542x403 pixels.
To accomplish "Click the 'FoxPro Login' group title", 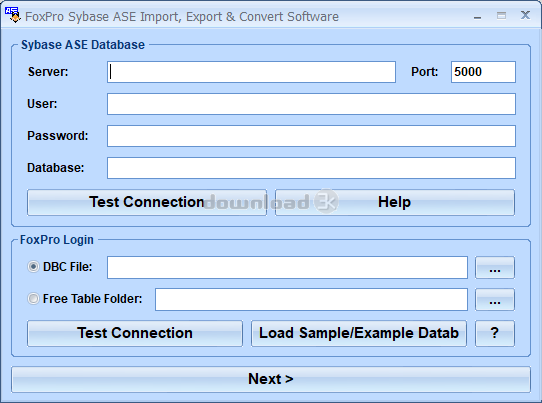I will [57, 240].
